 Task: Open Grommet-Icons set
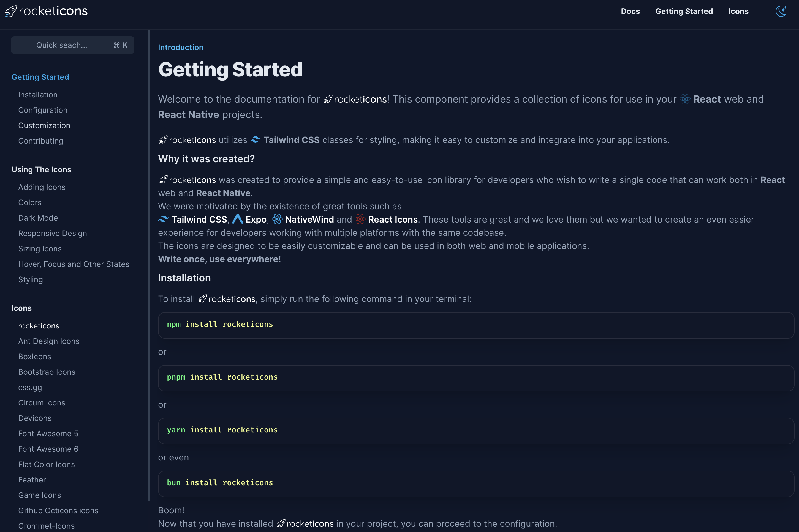pyautogui.click(x=47, y=526)
